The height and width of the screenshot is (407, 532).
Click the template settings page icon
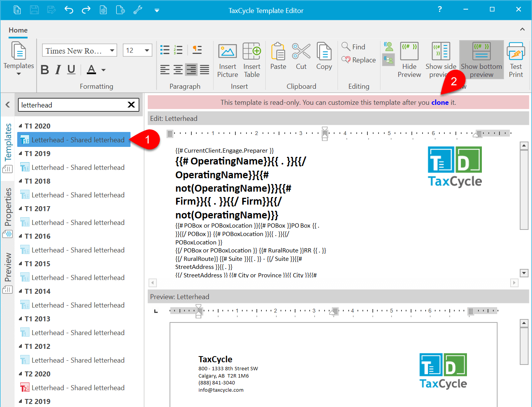(103, 10)
